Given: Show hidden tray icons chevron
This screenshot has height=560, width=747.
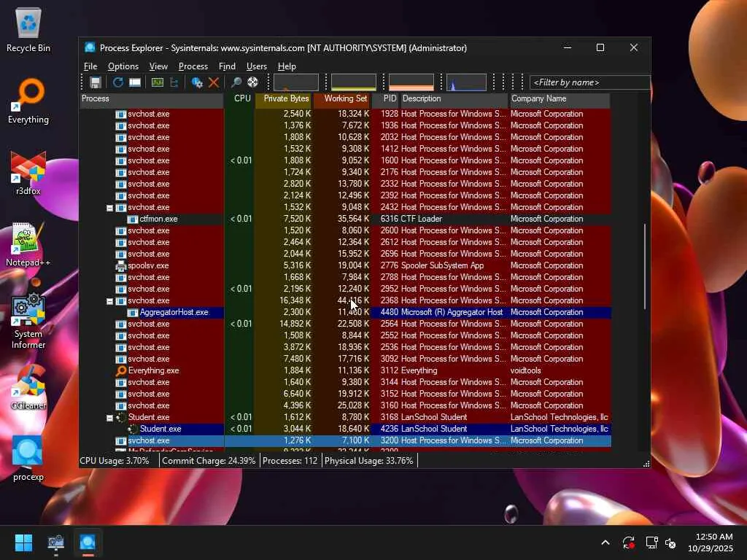Looking at the screenshot, I should (x=605, y=542).
